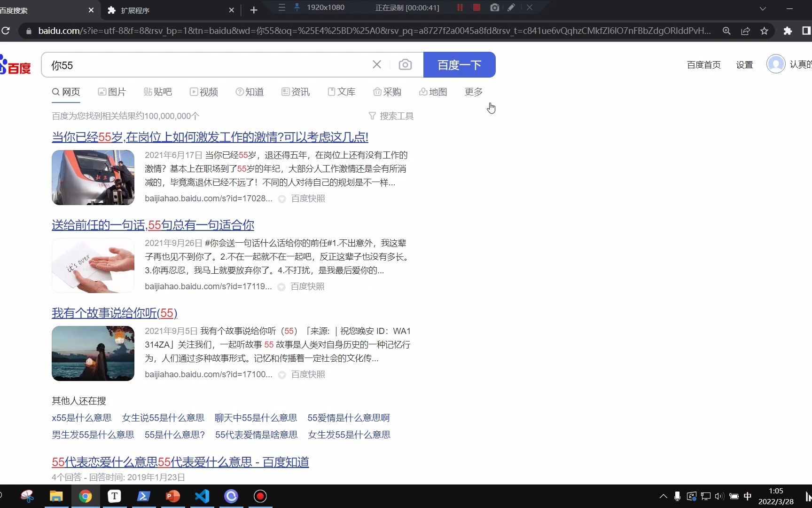This screenshot has height=508, width=812.
Task: Switch to the 知道 tab
Action: point(250,92)
